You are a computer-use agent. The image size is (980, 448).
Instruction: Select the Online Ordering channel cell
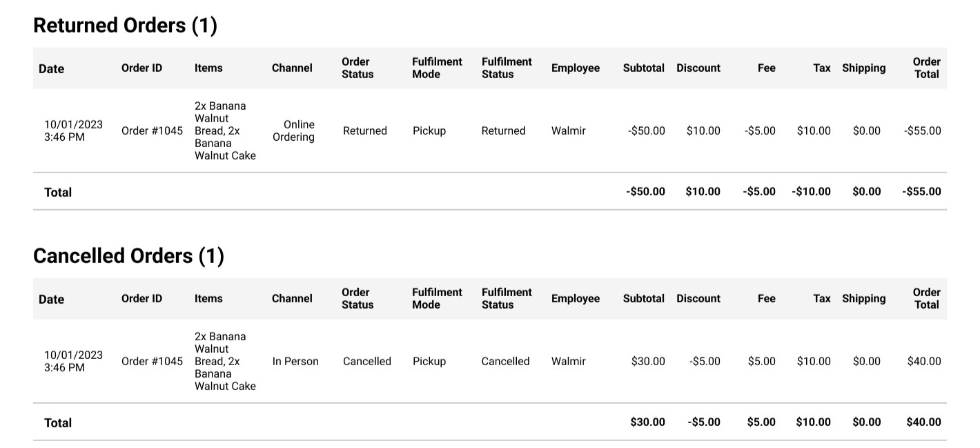coord(293,131)
